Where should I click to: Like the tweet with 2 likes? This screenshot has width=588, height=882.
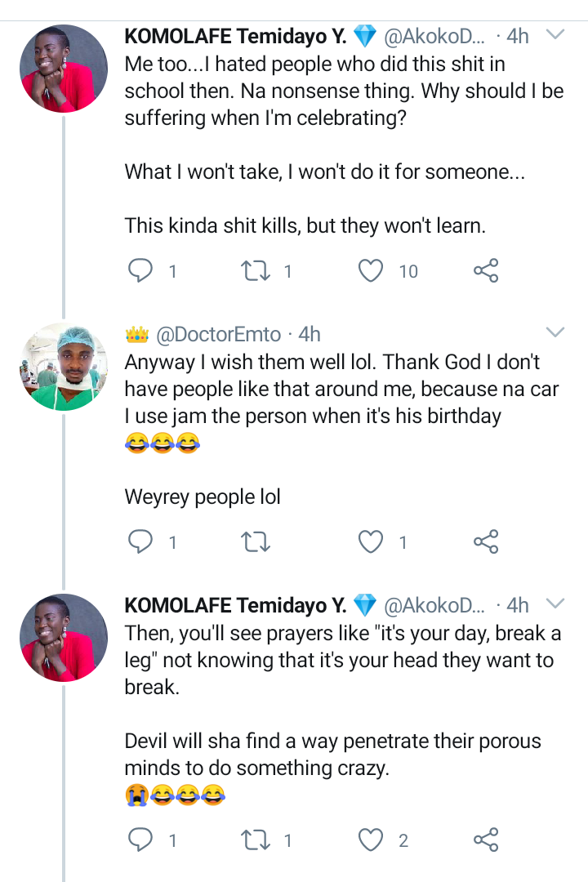371,840
